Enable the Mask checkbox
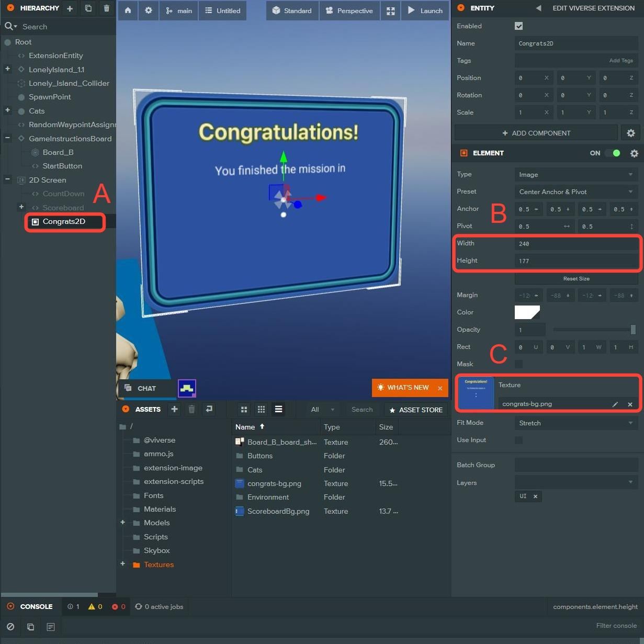This screenshot has width=644, height=644. click(518, 364)
